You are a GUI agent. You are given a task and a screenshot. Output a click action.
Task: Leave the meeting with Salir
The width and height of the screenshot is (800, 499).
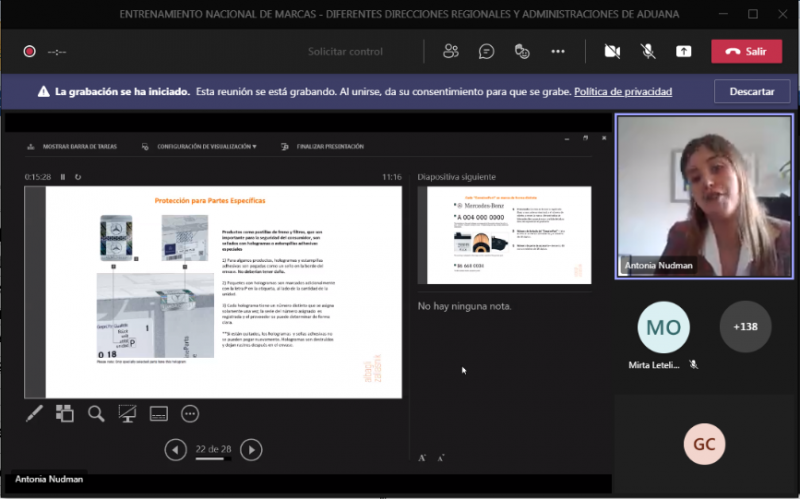pyautogui.click(x=746, y=52)
